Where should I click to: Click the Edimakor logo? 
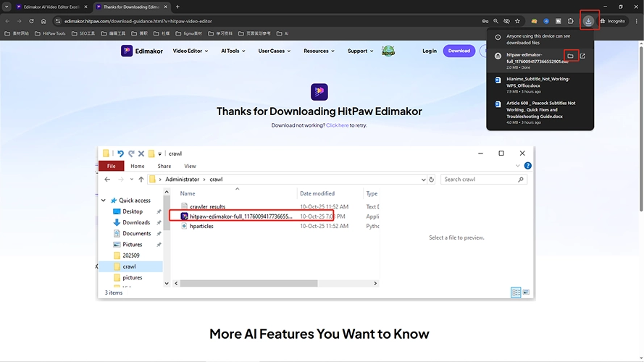(142, 51)
